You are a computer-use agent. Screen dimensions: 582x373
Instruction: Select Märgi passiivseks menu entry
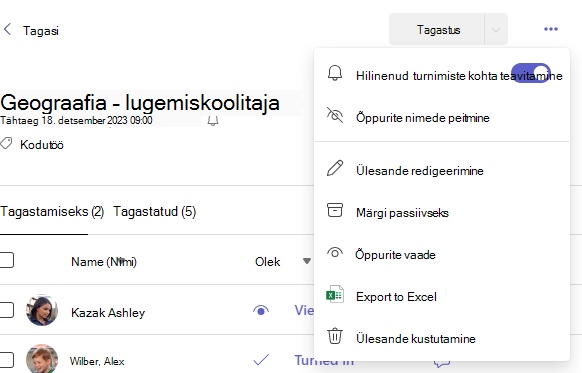point(442,213)
